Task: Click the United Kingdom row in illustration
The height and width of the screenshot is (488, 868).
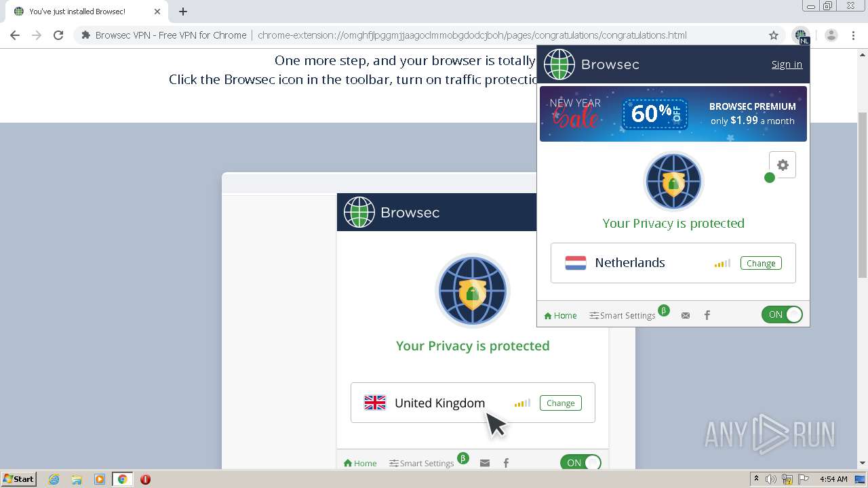Action: pos(473,403)
